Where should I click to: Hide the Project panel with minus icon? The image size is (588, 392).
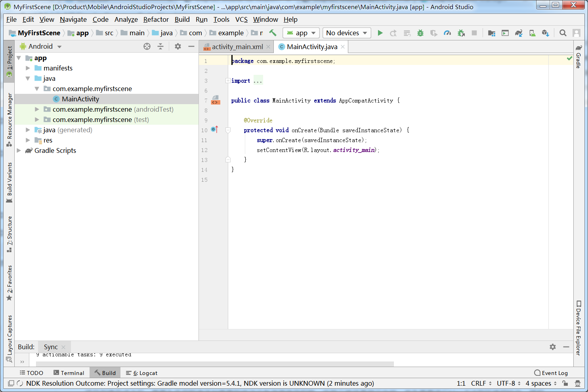(191, 46)
